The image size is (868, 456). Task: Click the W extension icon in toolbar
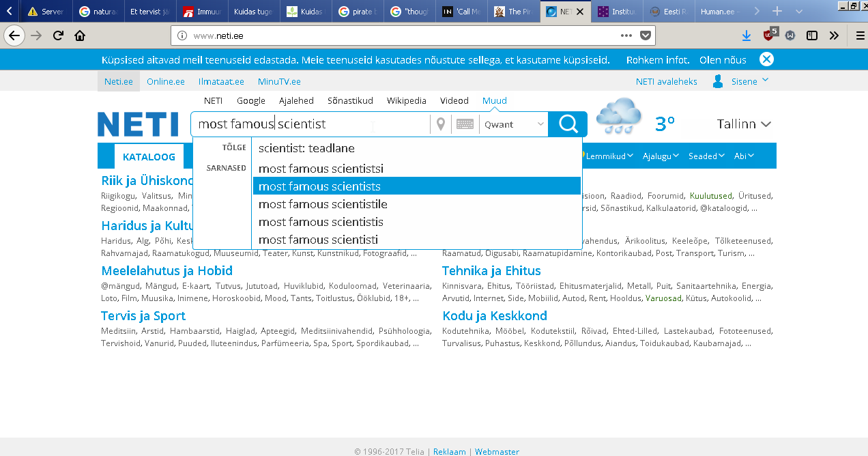(790, 35)
